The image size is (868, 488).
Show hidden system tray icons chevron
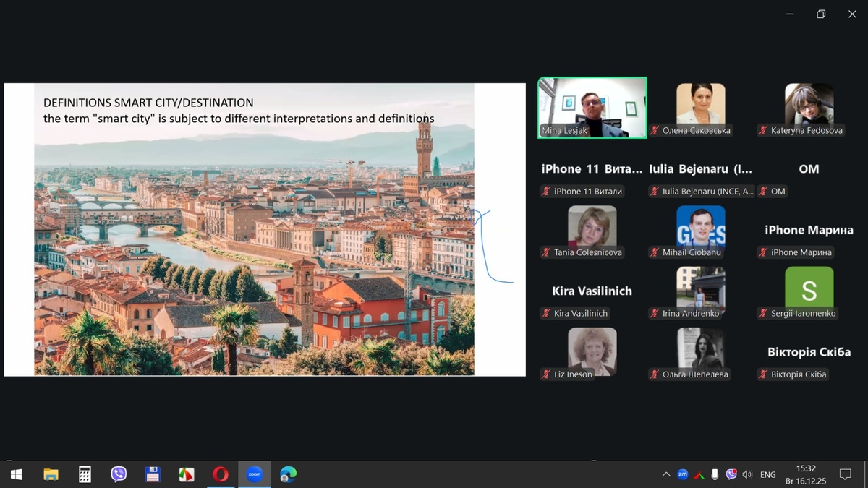(665, 474)
